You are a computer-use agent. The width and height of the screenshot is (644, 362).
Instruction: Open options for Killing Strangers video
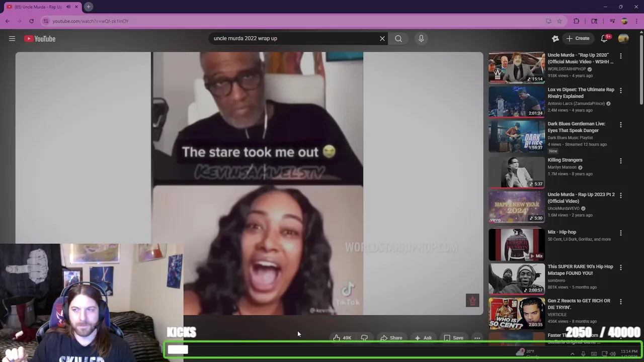(621, 161)
